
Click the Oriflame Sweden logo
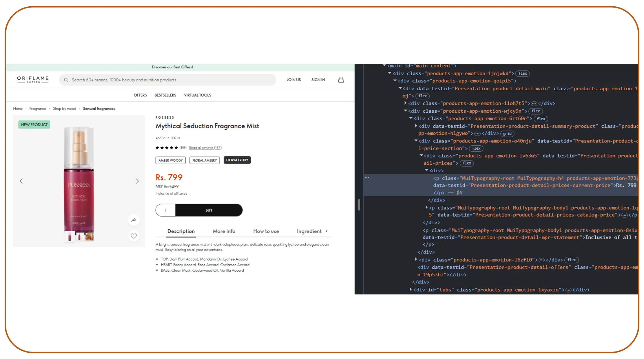(32, 79)
